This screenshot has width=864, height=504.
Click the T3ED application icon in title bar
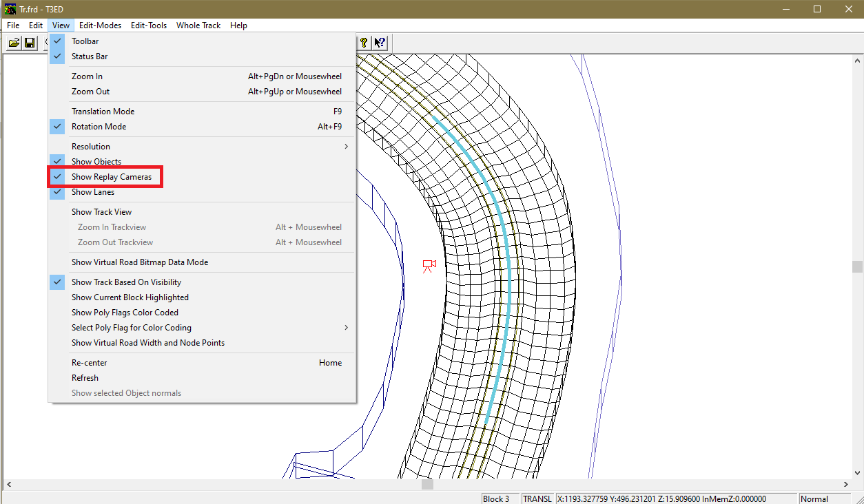click(x=10, y=9)
